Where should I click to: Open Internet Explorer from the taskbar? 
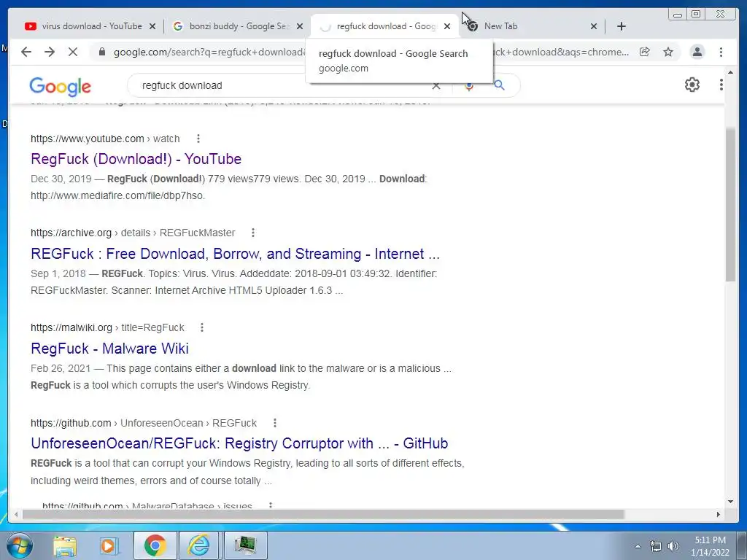198,545
